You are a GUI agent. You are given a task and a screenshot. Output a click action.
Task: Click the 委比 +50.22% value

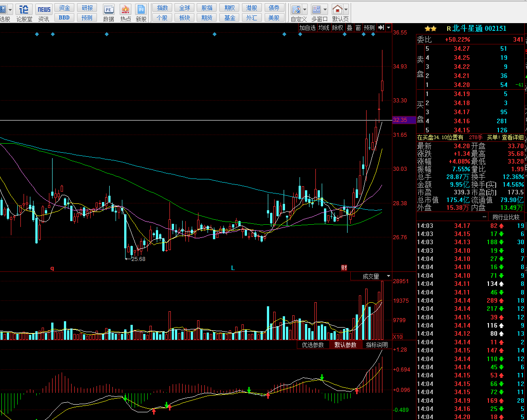coord(457,40)
